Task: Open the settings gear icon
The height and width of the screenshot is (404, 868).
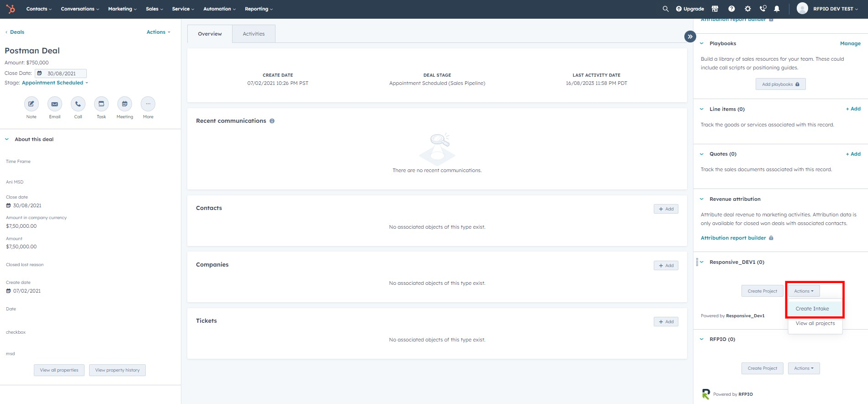Action: (x=747, y=9)
